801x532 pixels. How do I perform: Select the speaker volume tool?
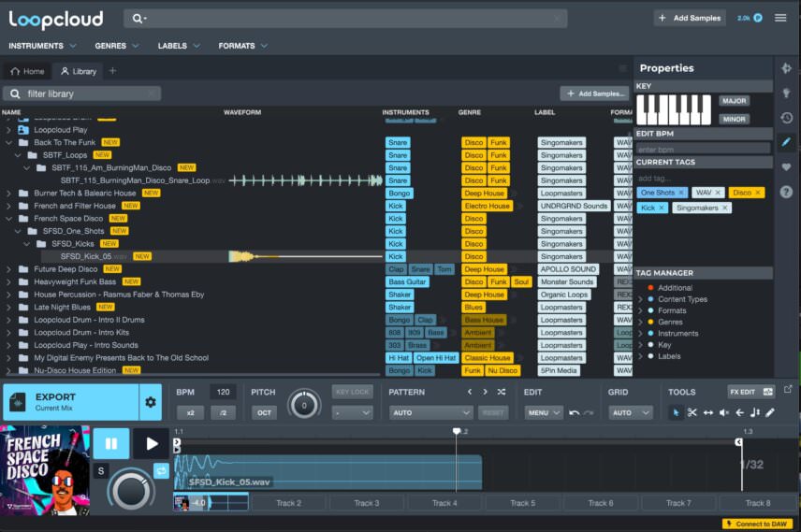click(x=724, y=412)
